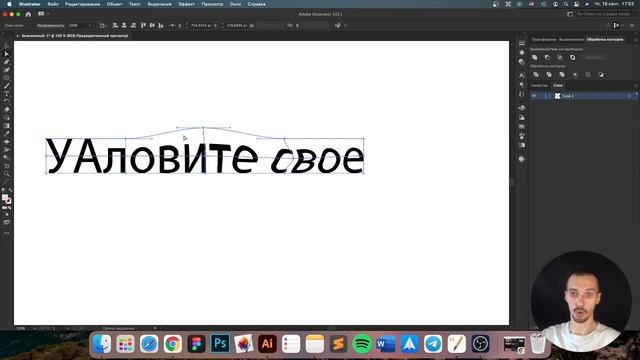This screenshot has width=640, height=360.
Task: Open the Текст menu
Action: [x=135, y=4]
